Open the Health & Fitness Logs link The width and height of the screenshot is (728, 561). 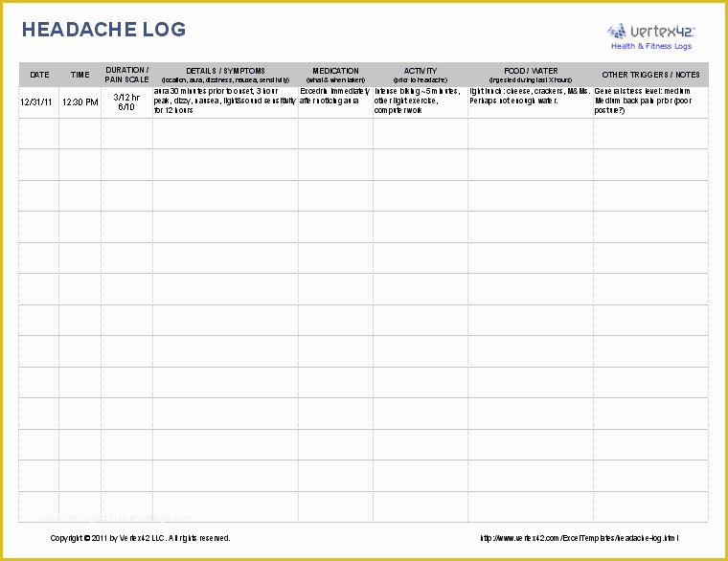pyautogui.click(x=651, y=46)
